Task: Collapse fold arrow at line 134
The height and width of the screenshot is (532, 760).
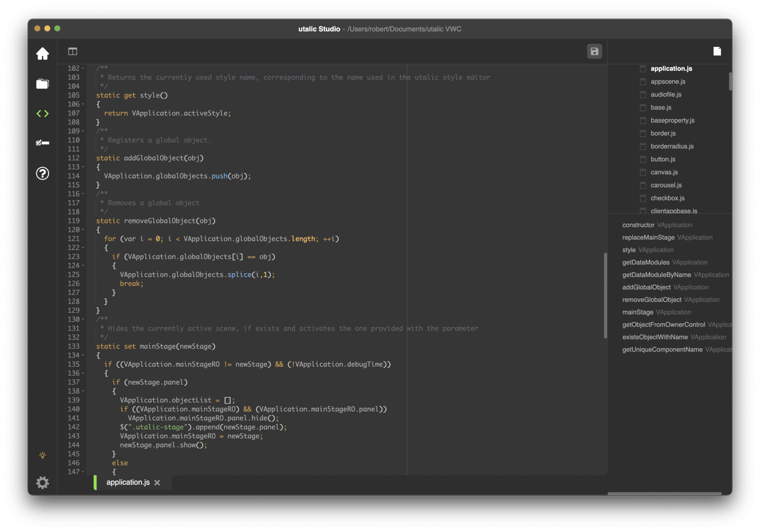Action: coord(83,355)
